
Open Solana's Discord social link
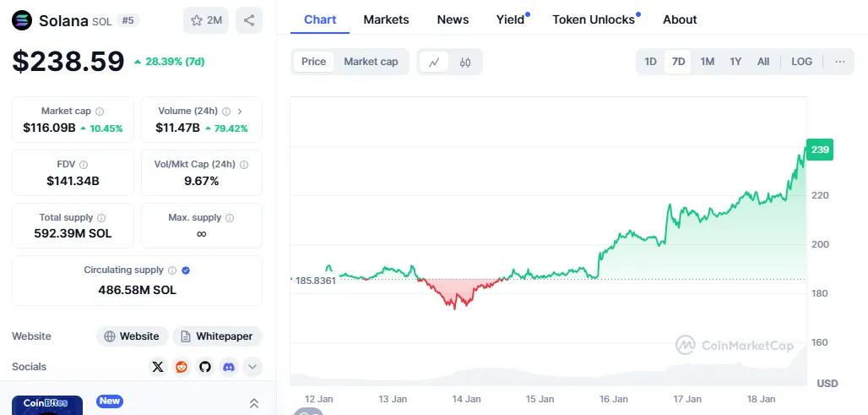pyautogui.click(x=229, y=367)
